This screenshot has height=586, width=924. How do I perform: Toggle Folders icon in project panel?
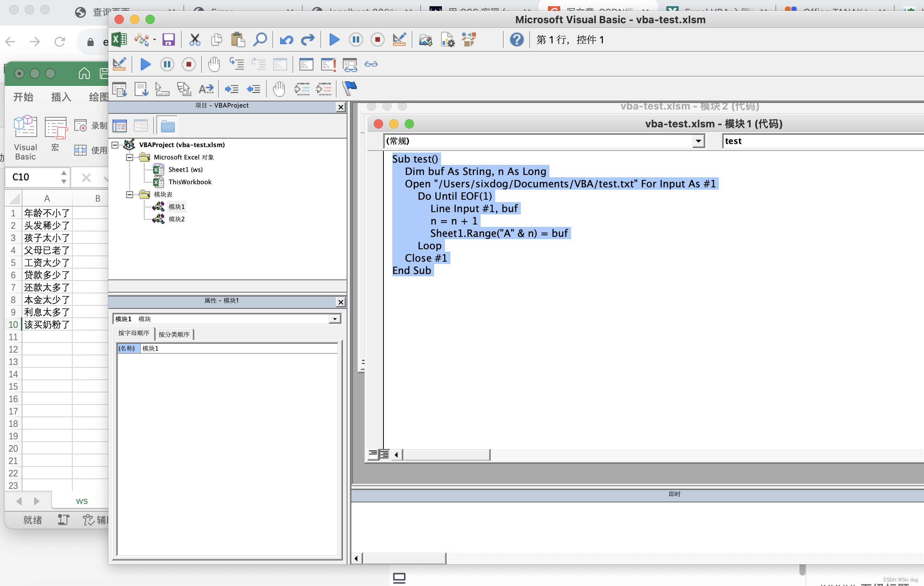(x=168, y=126)
